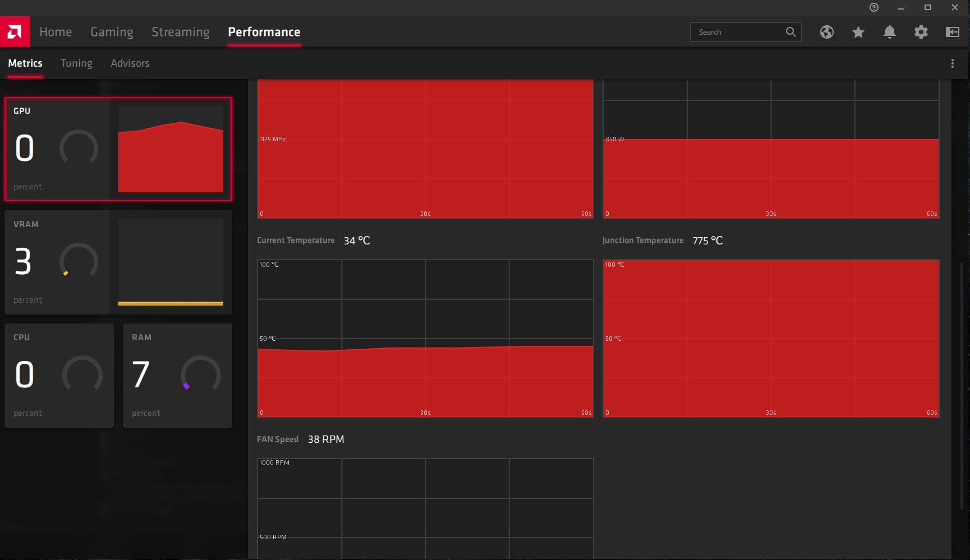This screenshot has width=970, height=560.
Task: Select the Advisors sub-tab
Action: 130,63
